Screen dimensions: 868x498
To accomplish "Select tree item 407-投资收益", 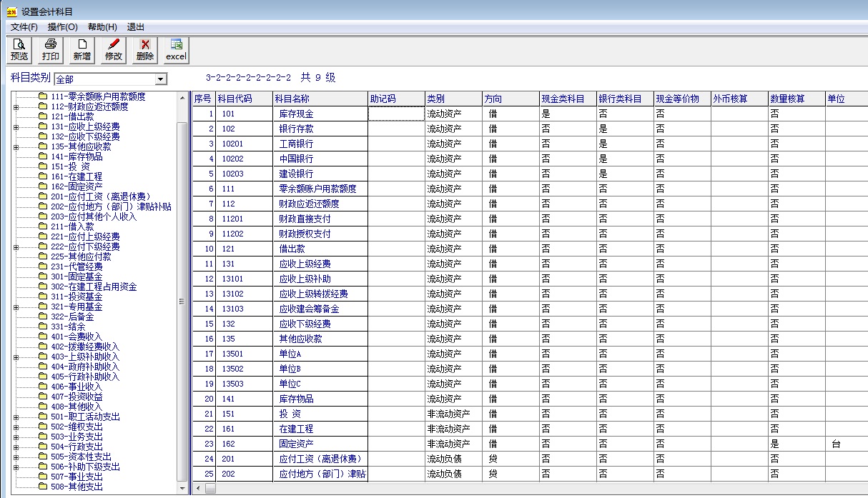I will (x=77, y=397).
